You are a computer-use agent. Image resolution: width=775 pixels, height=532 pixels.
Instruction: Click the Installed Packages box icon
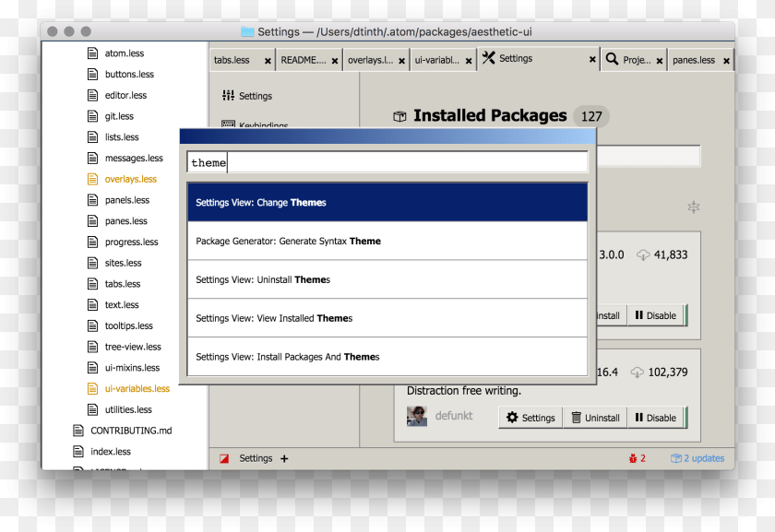coord(399,116)
